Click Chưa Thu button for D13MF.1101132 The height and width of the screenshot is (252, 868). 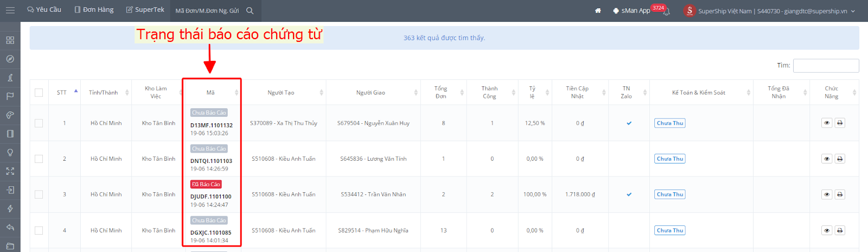pyautogui.click(x=670, y=123)
